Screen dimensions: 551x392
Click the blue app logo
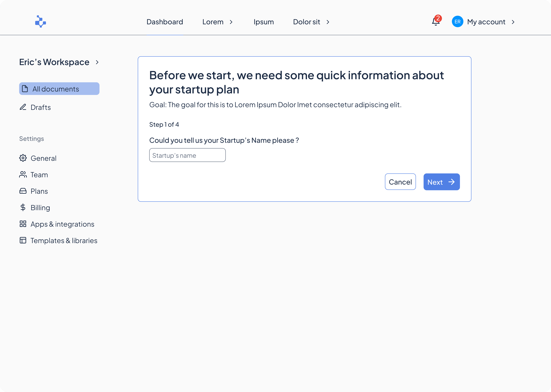point(41,21)
